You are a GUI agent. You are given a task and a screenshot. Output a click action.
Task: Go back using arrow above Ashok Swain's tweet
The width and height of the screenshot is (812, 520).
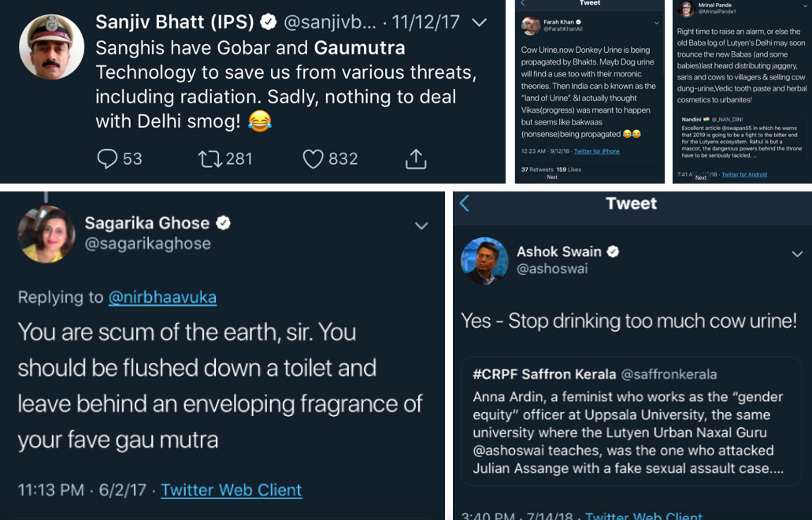point(464,203)
